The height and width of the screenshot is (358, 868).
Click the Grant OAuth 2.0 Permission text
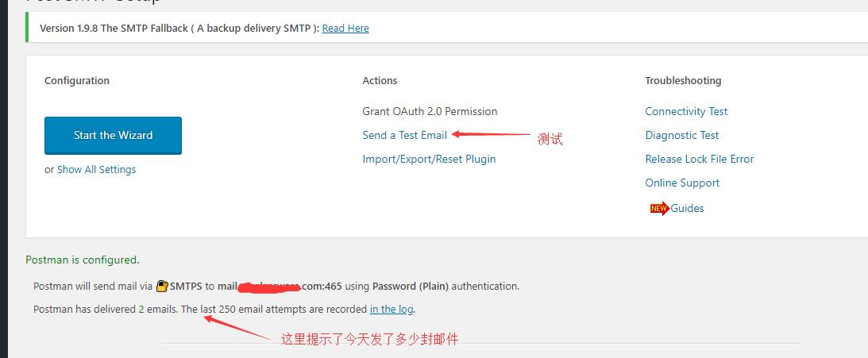(x=430, y=112)
